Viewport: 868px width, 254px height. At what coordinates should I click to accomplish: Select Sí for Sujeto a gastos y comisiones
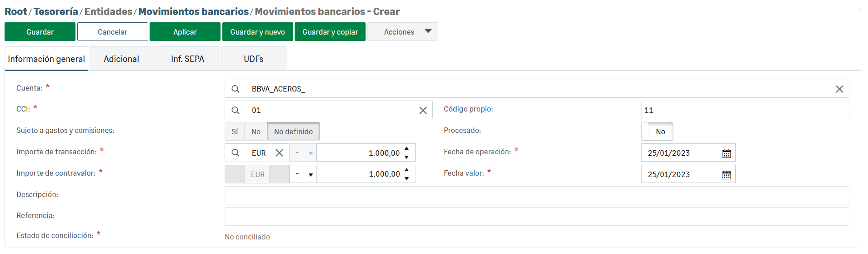pos(235,132)
